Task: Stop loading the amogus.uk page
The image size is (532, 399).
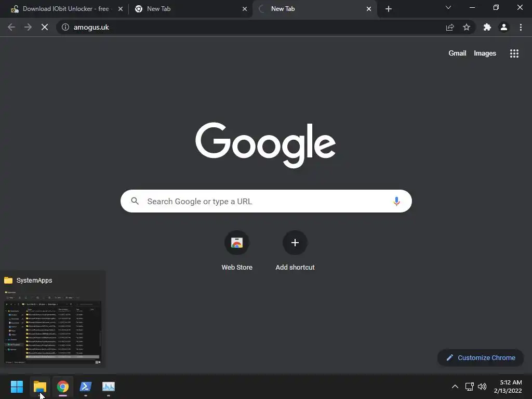Action: [x=45, y=27]
